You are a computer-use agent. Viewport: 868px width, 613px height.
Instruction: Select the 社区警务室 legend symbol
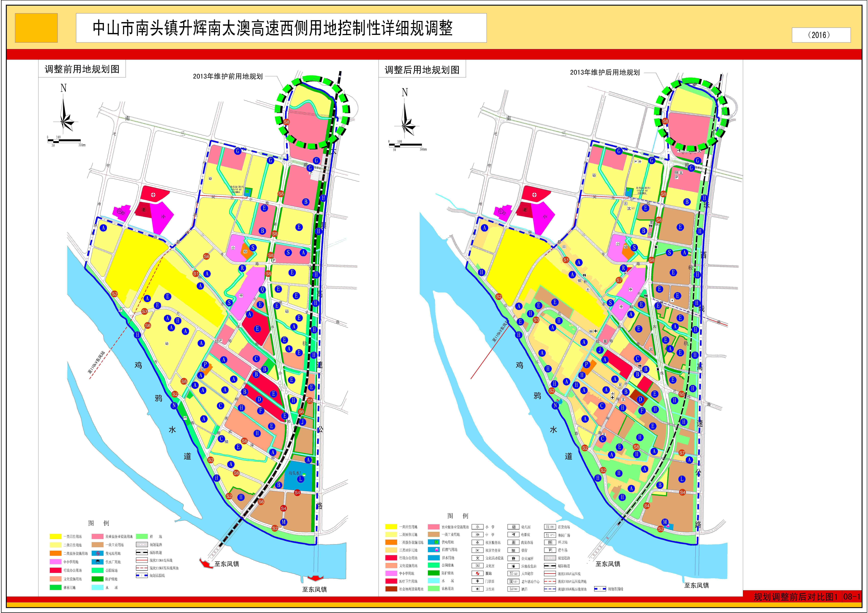(478, 550)
